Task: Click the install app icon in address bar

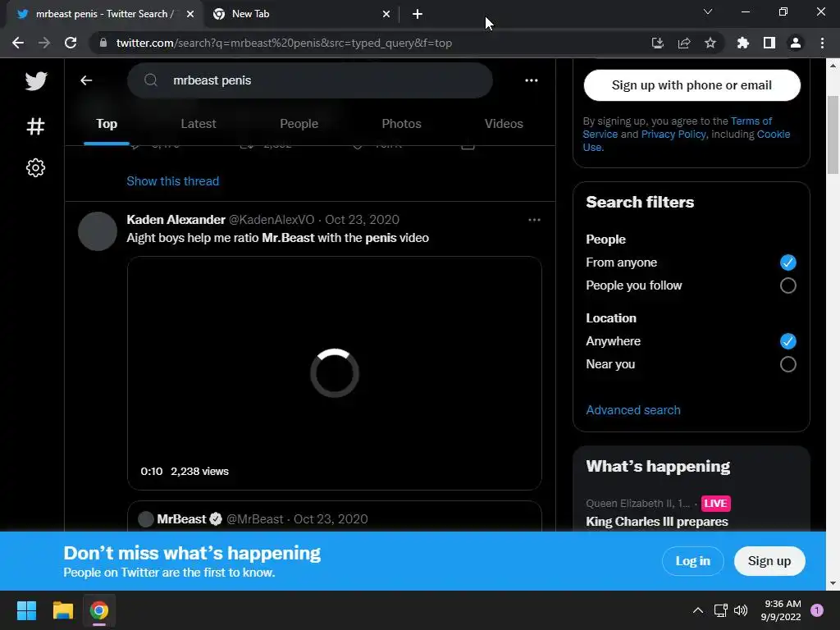Action: [x=657, y=43]
